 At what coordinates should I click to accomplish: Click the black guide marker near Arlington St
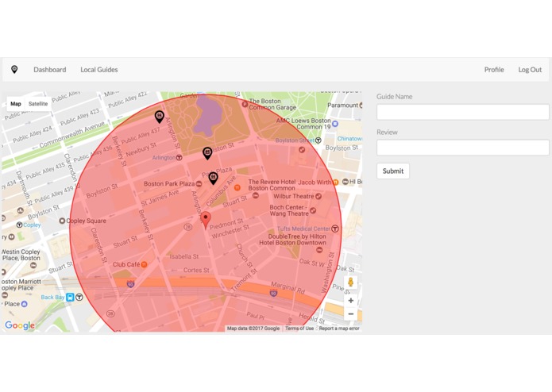160,117
